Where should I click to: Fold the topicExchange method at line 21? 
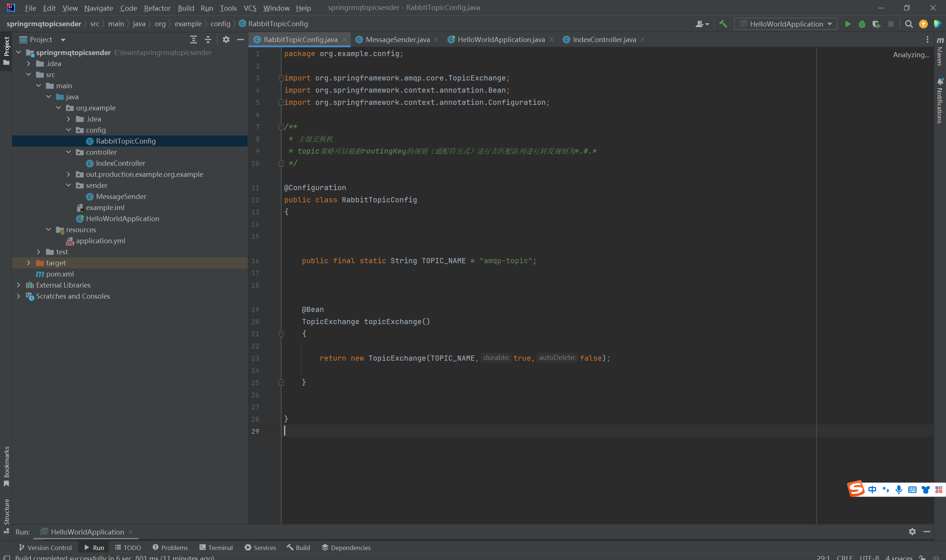(281, 334)
